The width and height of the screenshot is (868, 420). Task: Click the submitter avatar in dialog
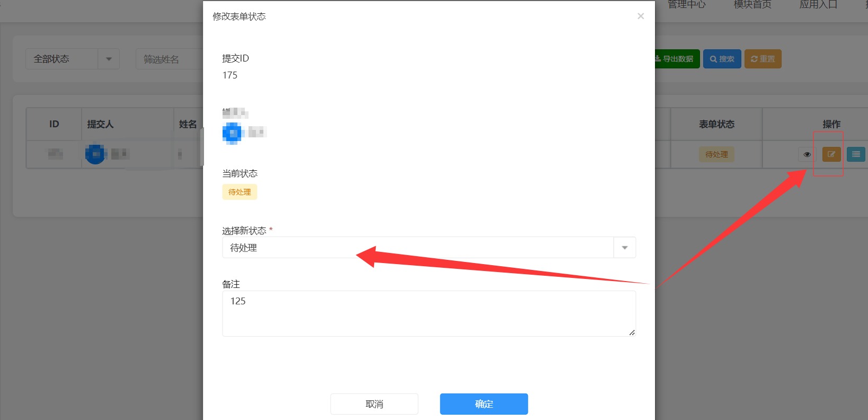tap(232, 133)
